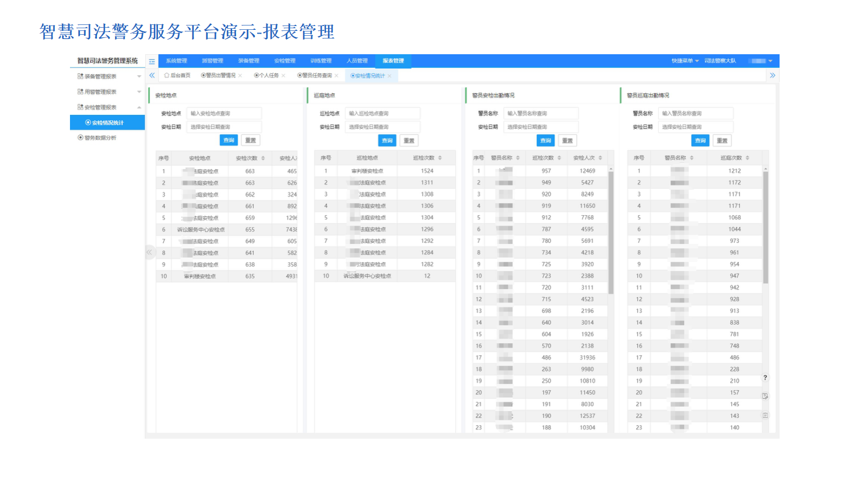This screenshot has width=868, height=488.
Task: Sort 巡检次数 column in 警员安检出勤情况 table
Action: [x=559, y=158]
